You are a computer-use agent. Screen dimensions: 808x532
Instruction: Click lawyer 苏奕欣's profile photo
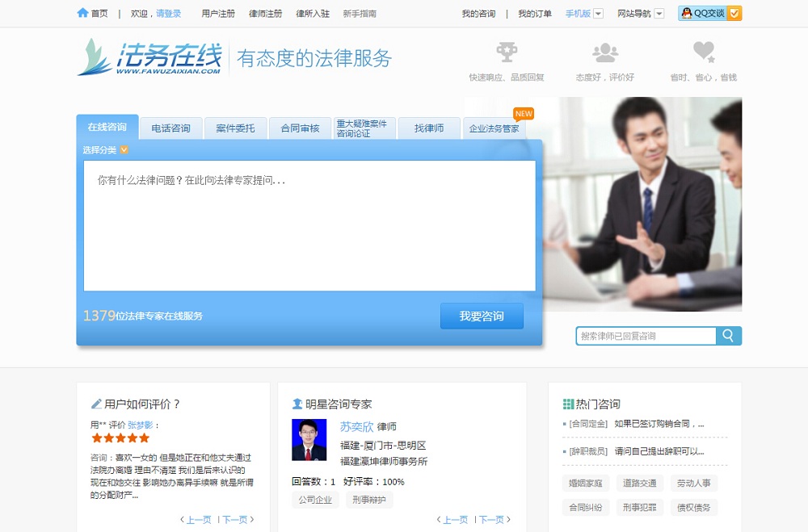pos(309,440)
